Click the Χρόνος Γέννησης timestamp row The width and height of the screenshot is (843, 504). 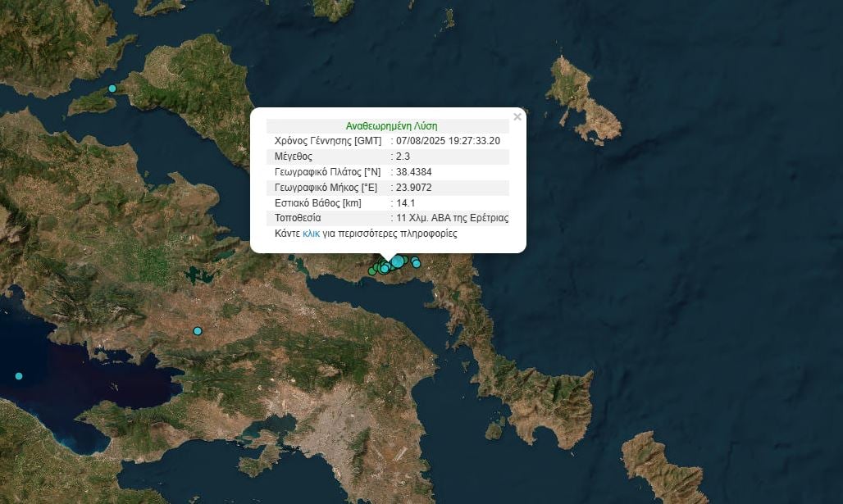[393, 141]
